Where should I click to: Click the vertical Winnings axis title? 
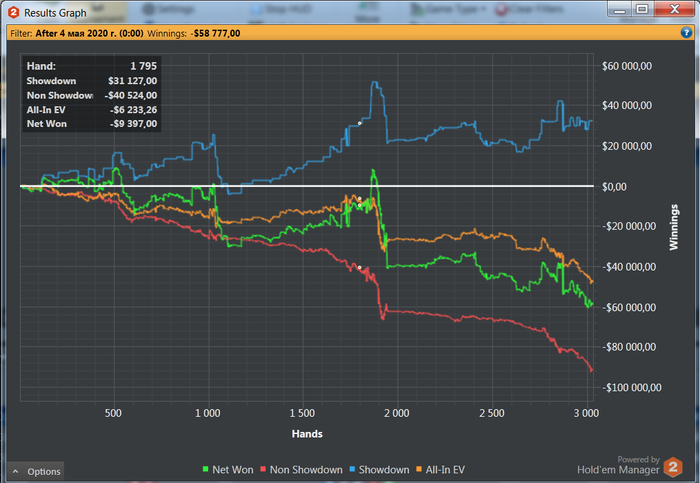pyautogui.click(x=673, y=227)
